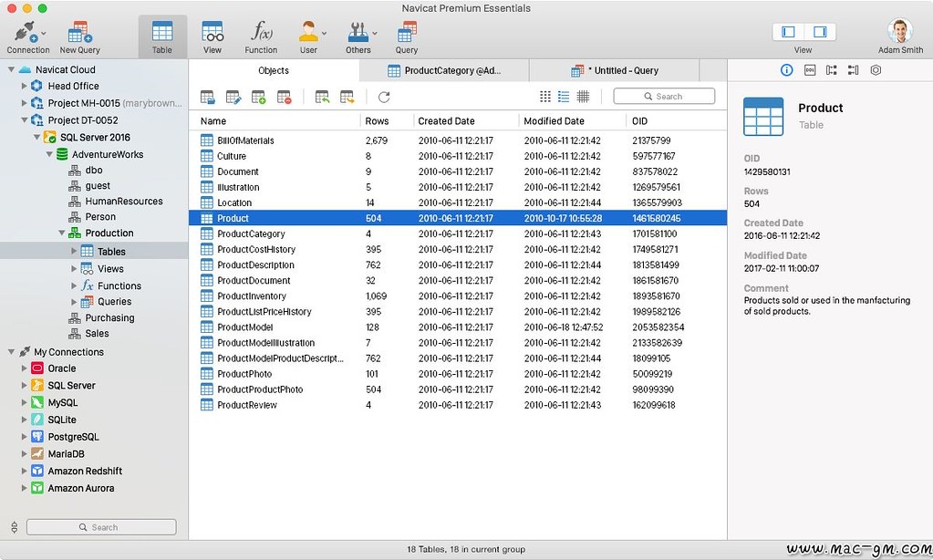This screenshot has width=933, height=560.
Task: Switch to icon grid view mode
Action: pos(545,97)
